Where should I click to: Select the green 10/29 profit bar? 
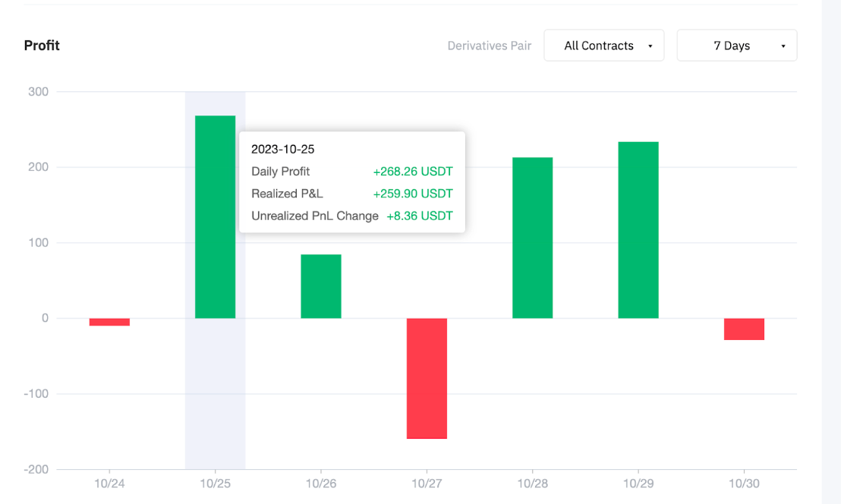[x=638, y=230]
